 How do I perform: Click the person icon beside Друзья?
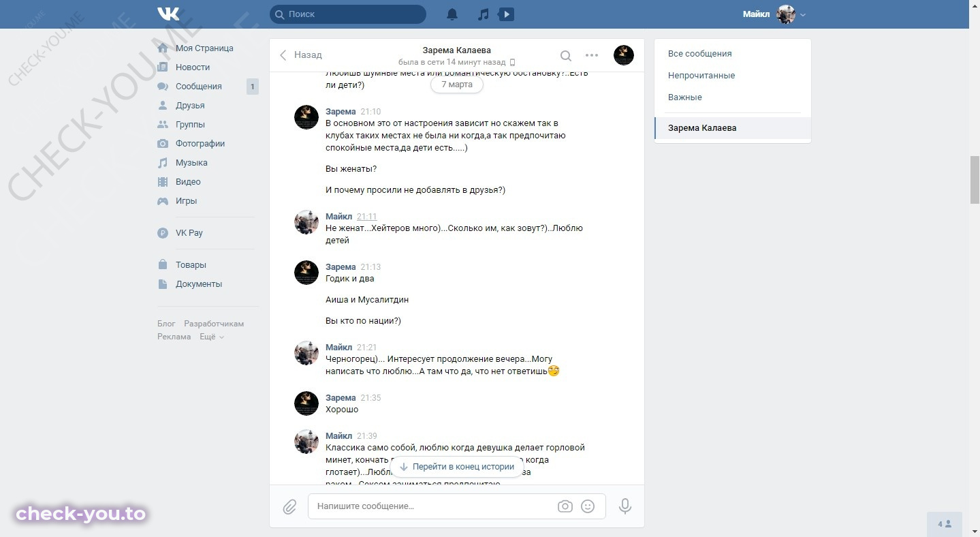tap(163, 106)
